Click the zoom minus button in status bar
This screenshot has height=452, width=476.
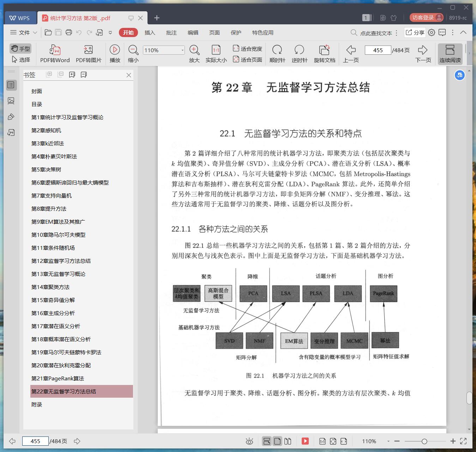click(x=397, y=441)
